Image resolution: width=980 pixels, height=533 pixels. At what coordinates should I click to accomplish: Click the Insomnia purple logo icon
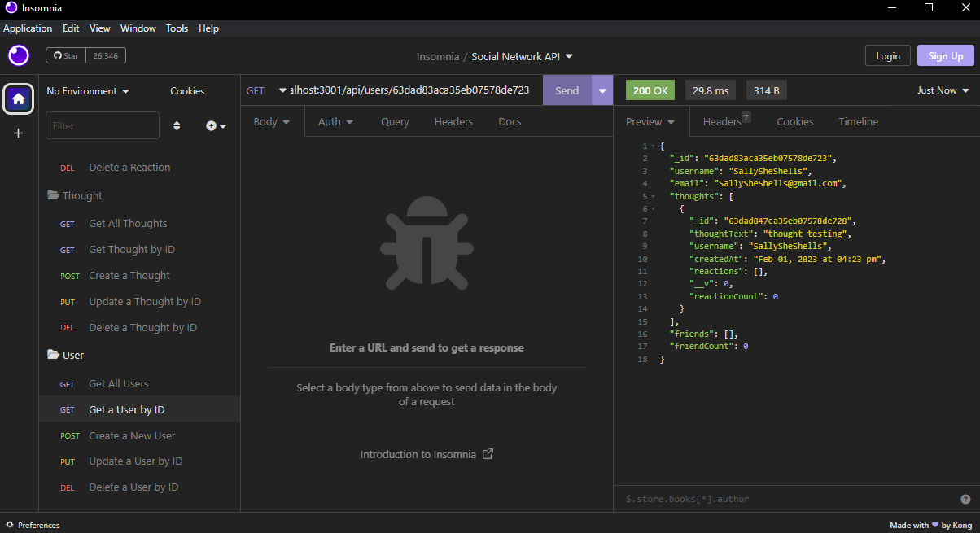[19, 55]
